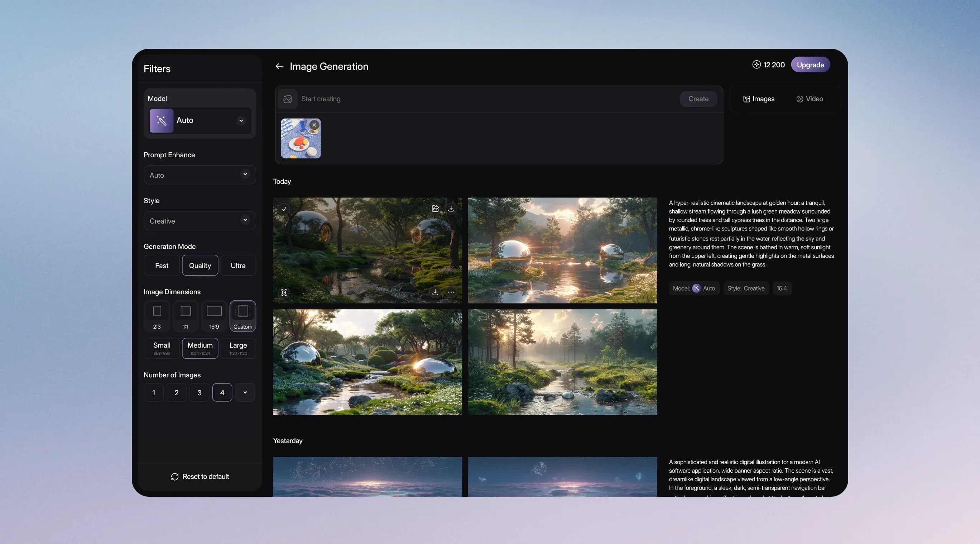Choose the 2:3 portrait dimension icon
Viewport: 980px width, 544px height.
click(x=157, y=316)
